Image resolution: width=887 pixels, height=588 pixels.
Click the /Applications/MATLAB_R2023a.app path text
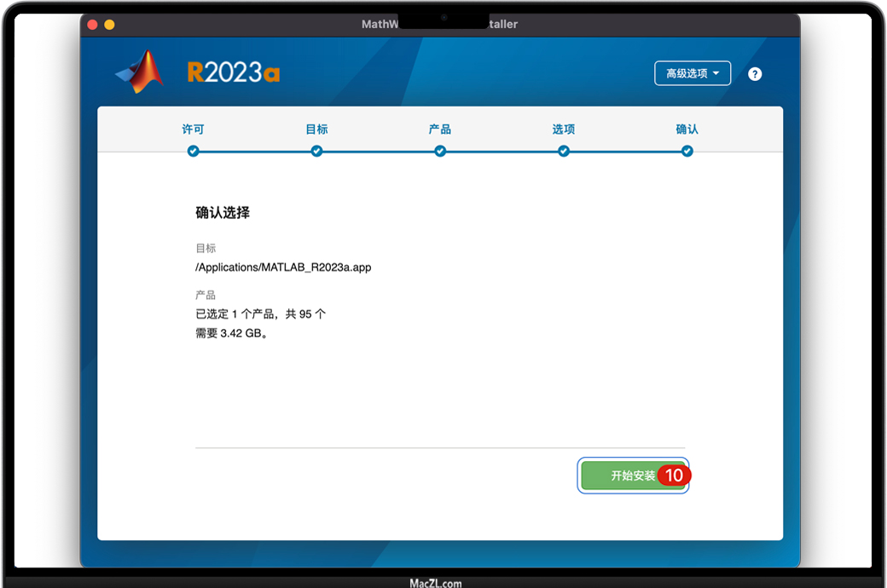[283, 268]
